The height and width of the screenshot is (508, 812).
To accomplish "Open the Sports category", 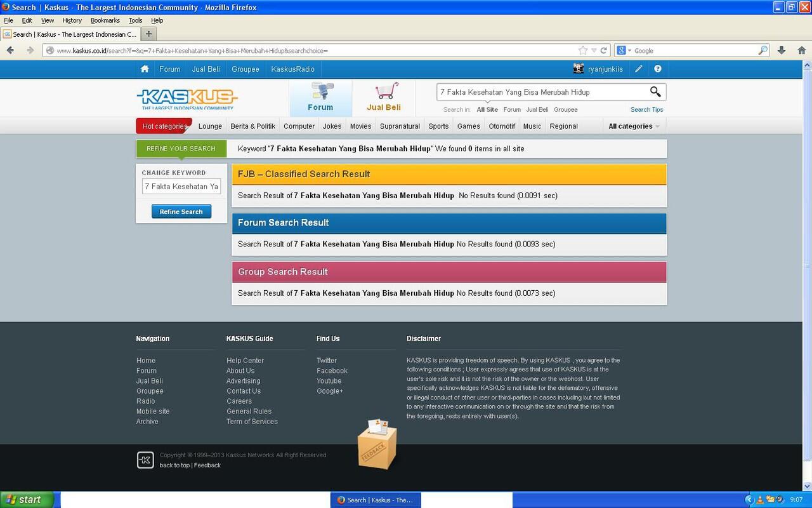I will 438,126.
